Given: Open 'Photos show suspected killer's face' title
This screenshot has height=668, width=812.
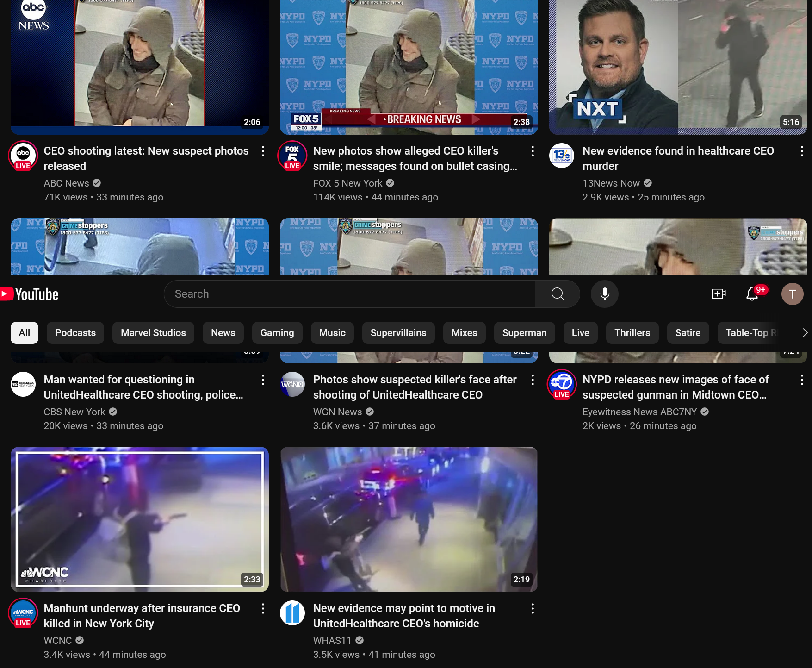Looking at the screenshot, I should (x=415, y=387).
